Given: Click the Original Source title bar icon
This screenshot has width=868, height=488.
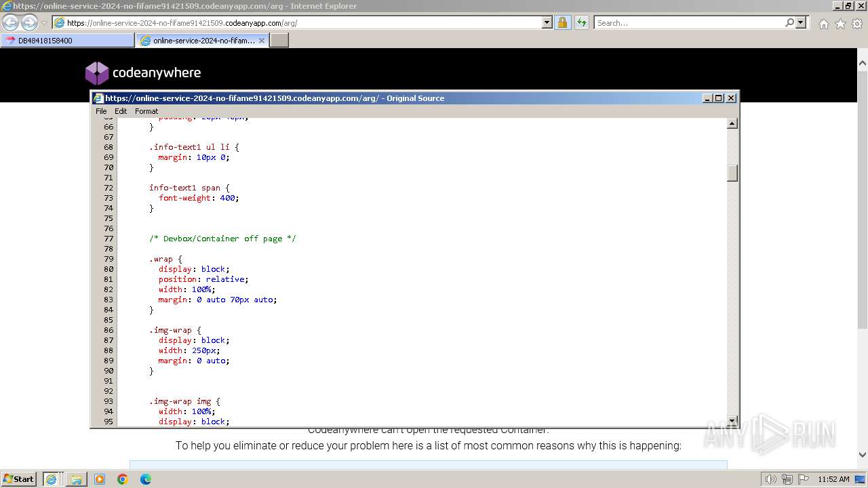Looking at the screenshot, I should pos(98,98).
